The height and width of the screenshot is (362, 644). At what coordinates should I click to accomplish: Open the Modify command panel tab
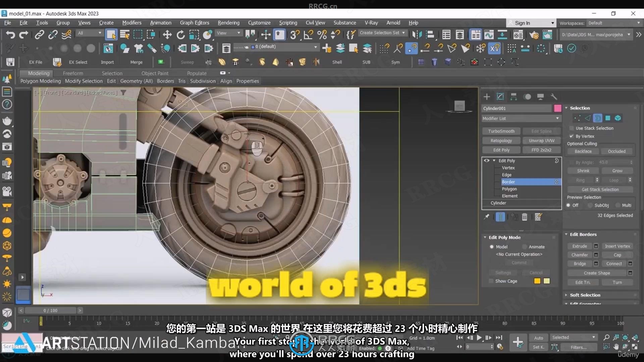(500, 97)
